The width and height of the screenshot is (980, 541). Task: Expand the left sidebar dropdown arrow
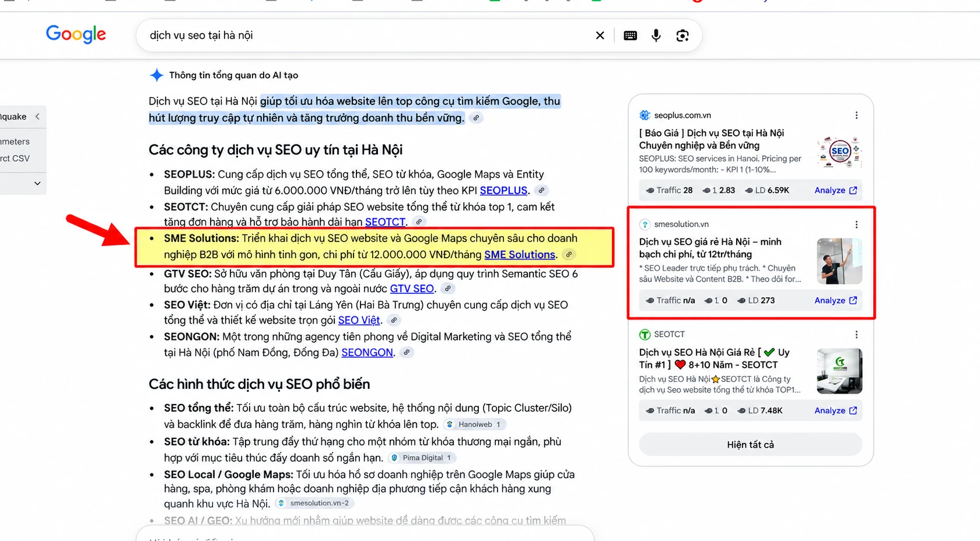37,183
